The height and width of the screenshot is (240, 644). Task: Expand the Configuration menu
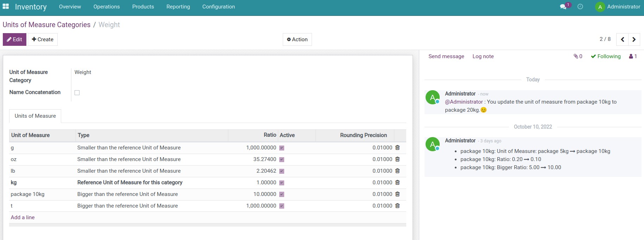[x=218, y=7]
